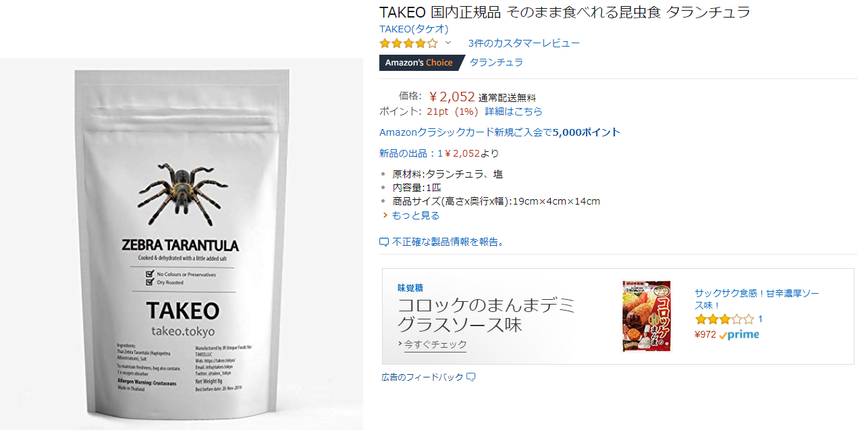Open サックサク食感 ad product title
The image size is (868, 445).
(x=757, y=299)
